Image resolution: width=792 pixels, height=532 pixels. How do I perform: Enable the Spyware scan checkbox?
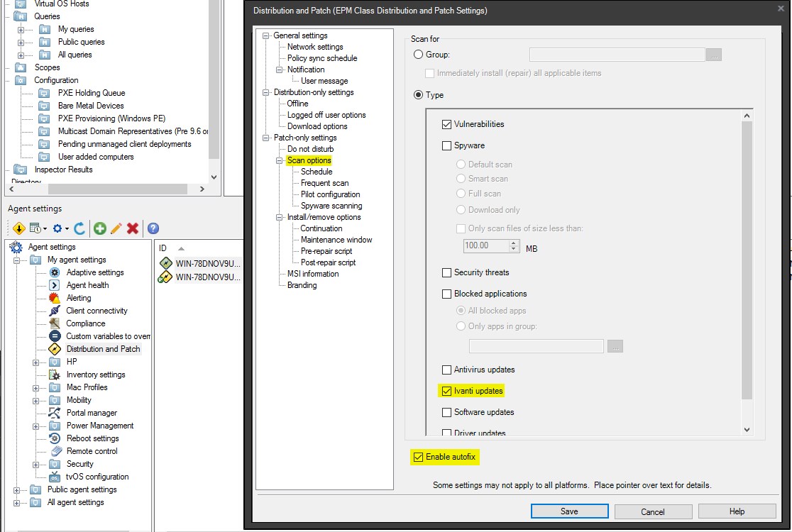pos(446,145)
